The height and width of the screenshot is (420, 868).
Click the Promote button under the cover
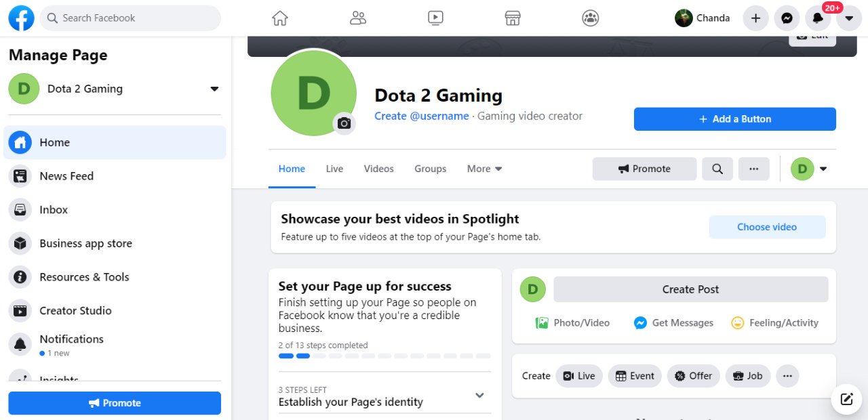tap(644, 169)
